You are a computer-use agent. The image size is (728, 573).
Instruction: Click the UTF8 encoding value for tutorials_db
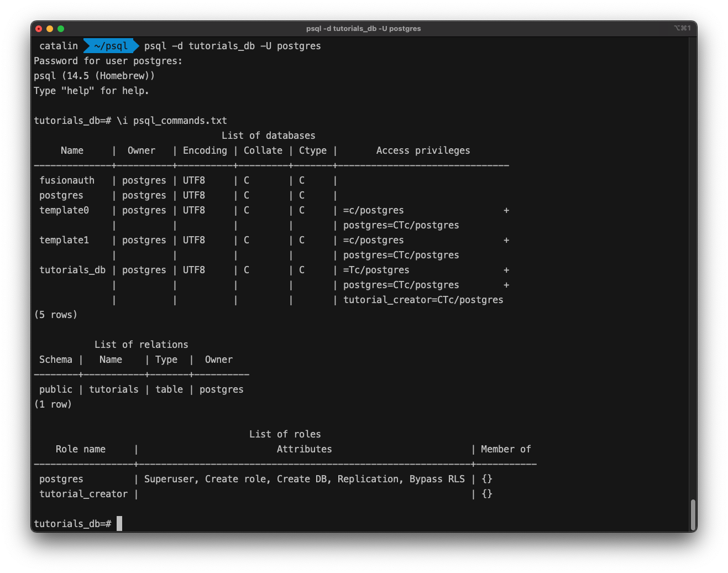(193, 269)
